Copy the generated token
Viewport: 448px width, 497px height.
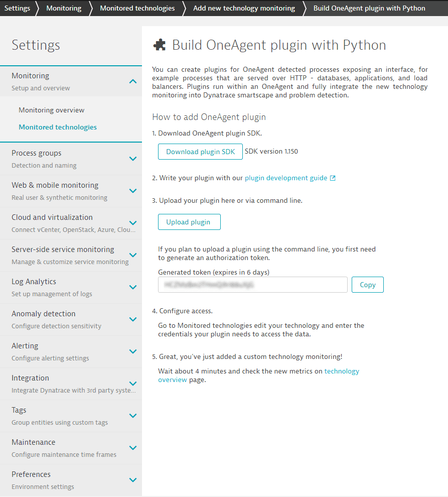point(368,285)
